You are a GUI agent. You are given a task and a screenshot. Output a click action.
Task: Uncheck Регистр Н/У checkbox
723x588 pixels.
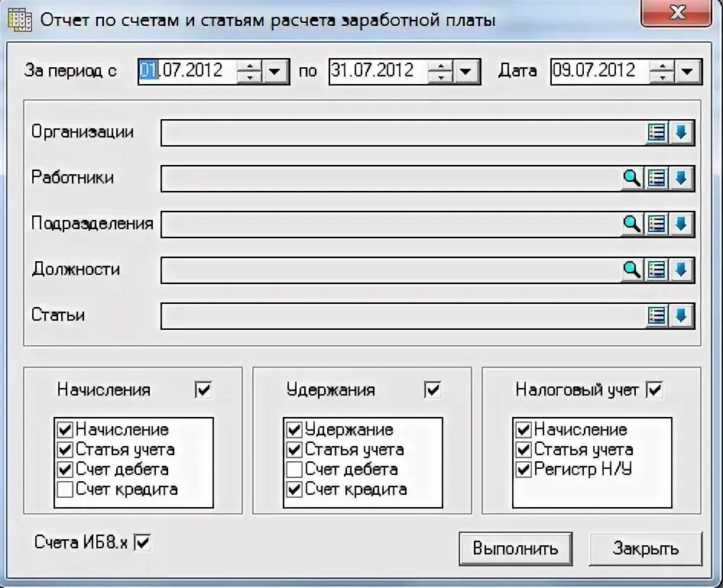524,470
